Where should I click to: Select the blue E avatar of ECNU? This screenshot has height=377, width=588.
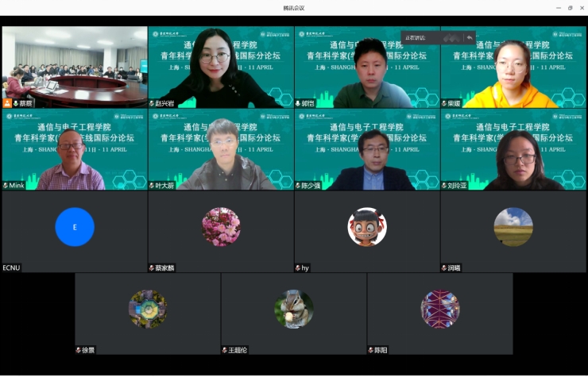pos(75,227)
